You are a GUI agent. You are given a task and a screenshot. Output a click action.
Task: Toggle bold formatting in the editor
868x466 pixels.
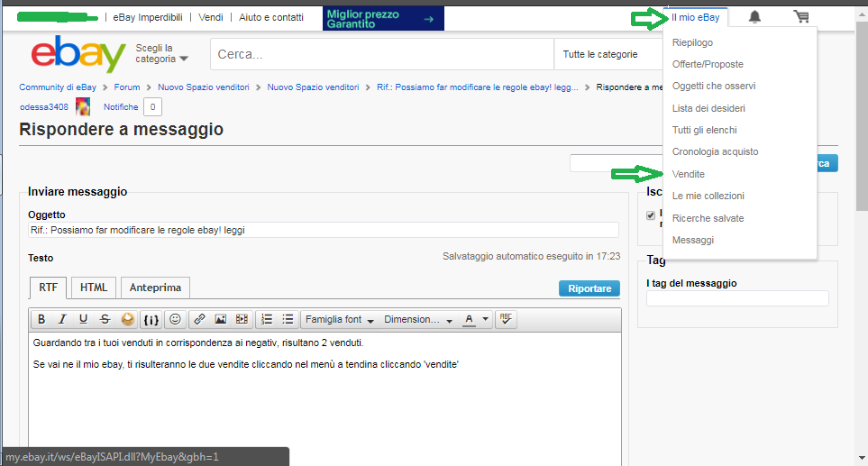point(41,319)
